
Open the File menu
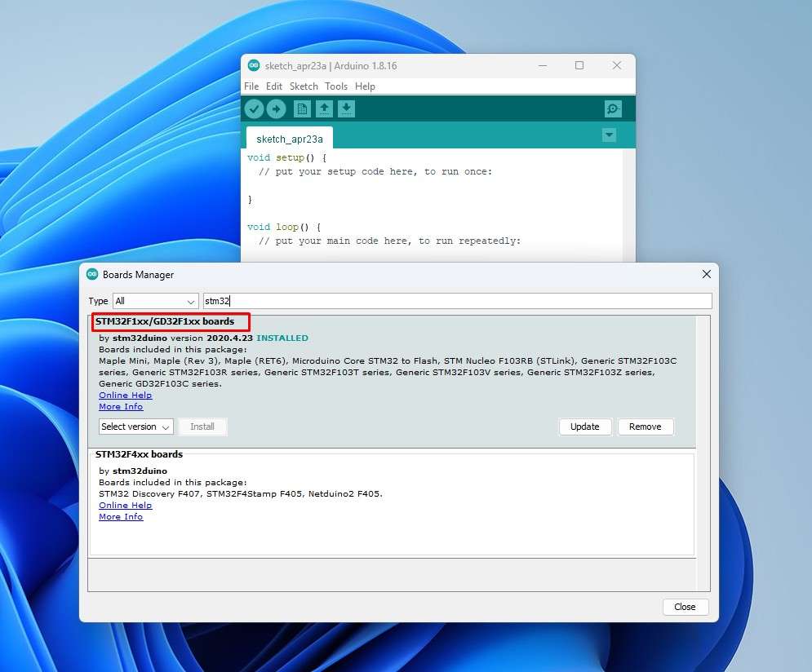coord(251,86)
